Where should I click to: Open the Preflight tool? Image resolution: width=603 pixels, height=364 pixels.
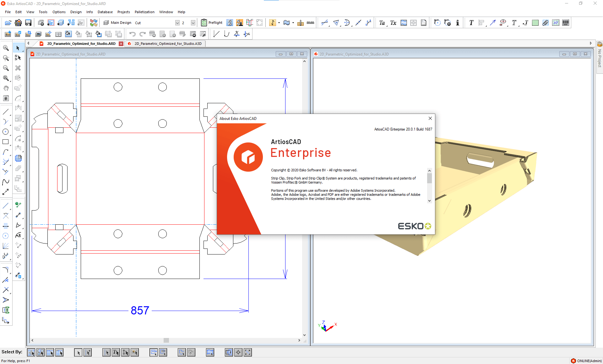(212, 23)
